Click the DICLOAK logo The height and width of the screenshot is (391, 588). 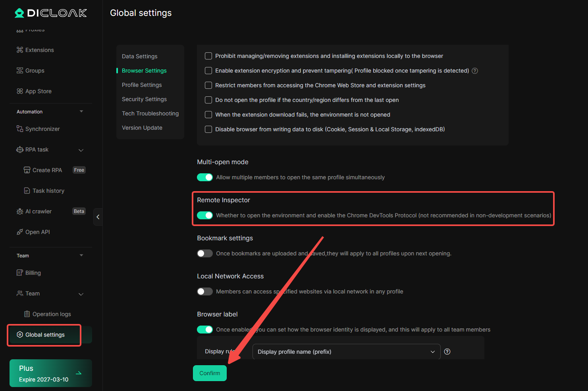pos(51,13)
